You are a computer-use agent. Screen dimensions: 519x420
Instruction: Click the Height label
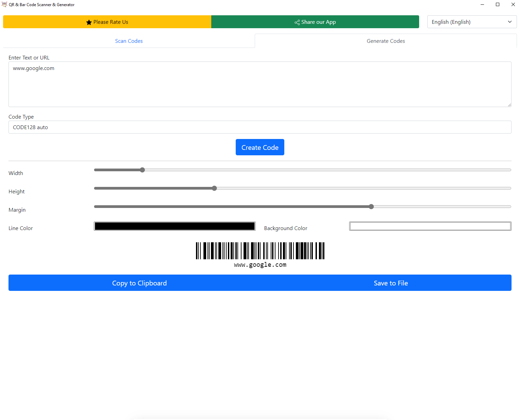tap(17, 191)
